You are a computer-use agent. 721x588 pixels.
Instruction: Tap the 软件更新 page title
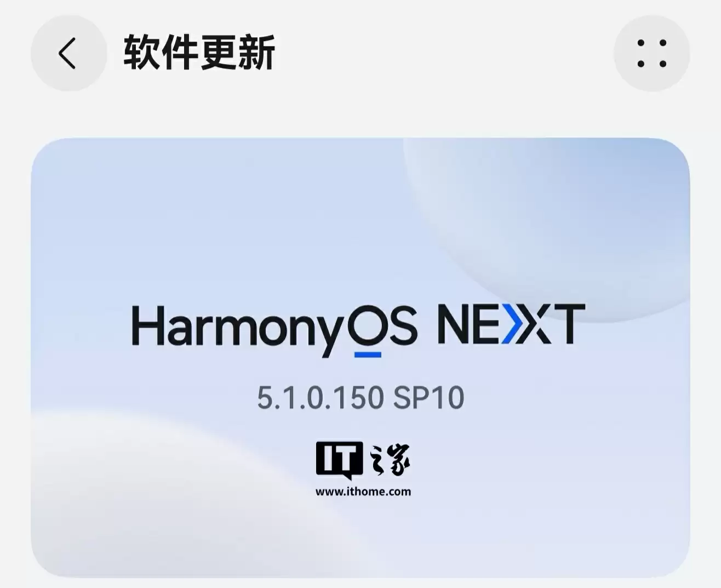tap(199, 53)
